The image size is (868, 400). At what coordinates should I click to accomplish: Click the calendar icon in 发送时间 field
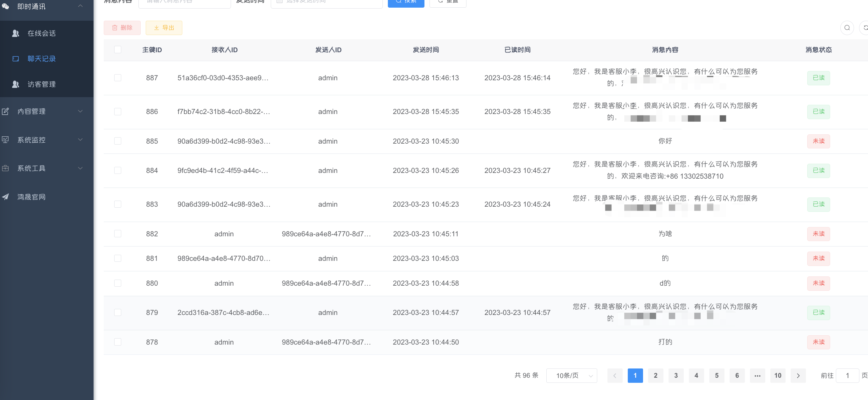pos(279,1)
